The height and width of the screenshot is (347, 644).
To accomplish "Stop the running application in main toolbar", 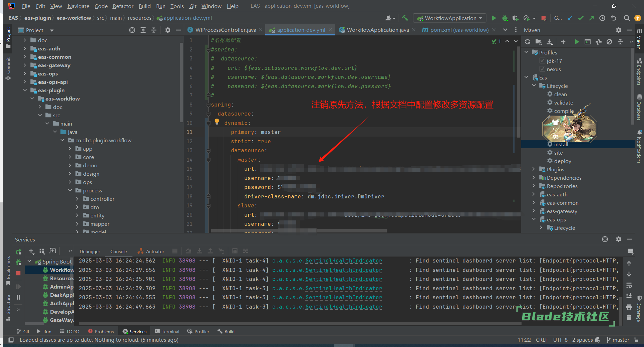I will [544, 18].
